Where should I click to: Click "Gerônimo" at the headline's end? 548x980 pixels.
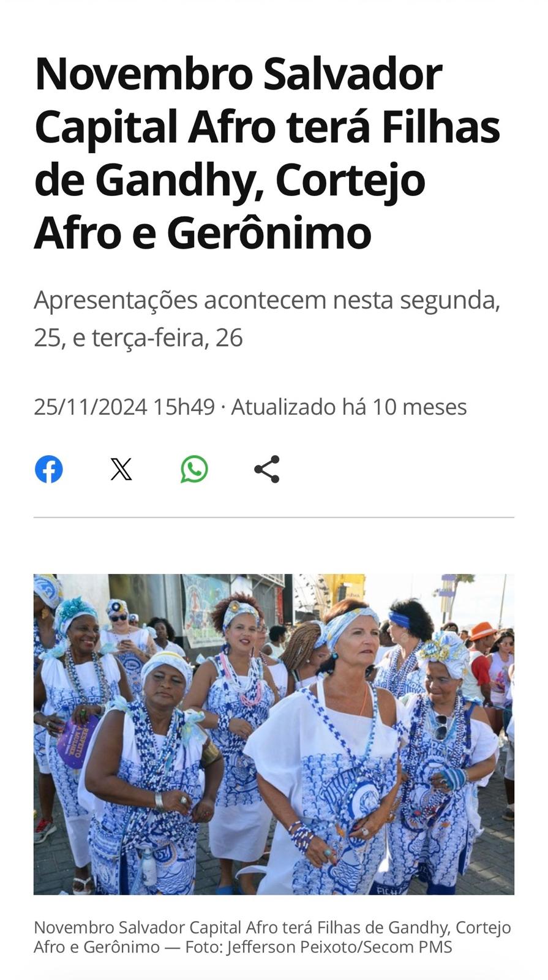(269, 233)
